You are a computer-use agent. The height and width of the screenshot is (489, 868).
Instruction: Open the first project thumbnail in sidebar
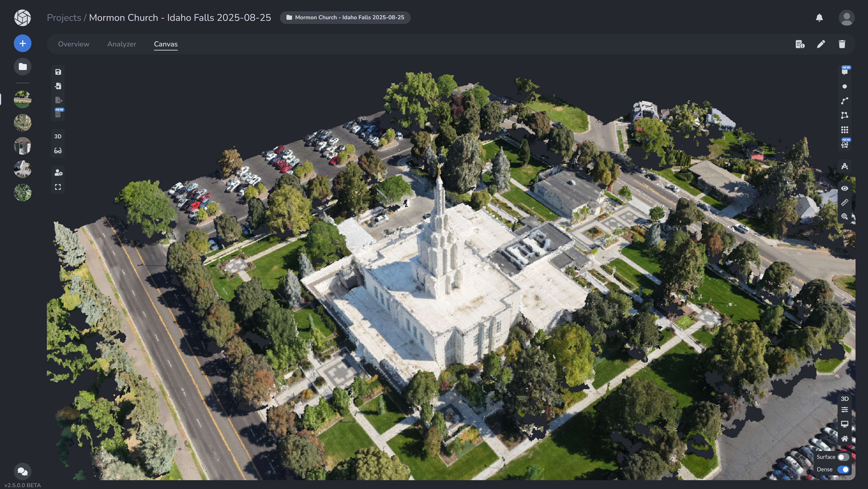pos(23,99)
